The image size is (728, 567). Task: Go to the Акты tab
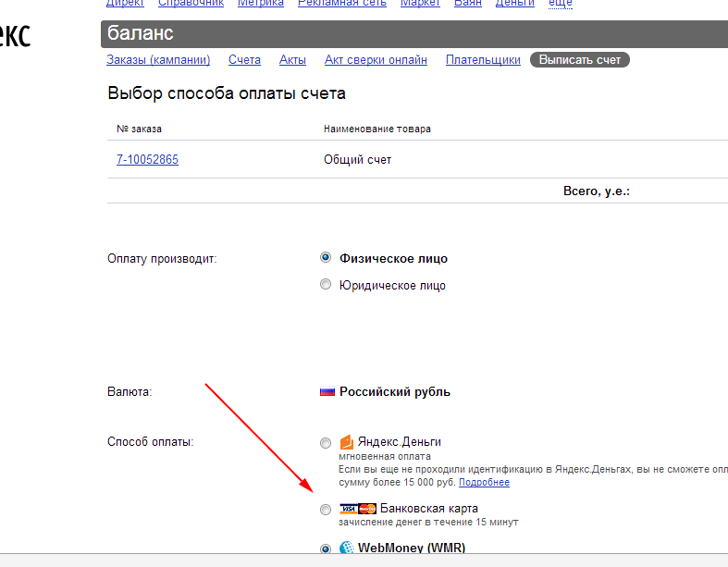(x=292, y=60)
